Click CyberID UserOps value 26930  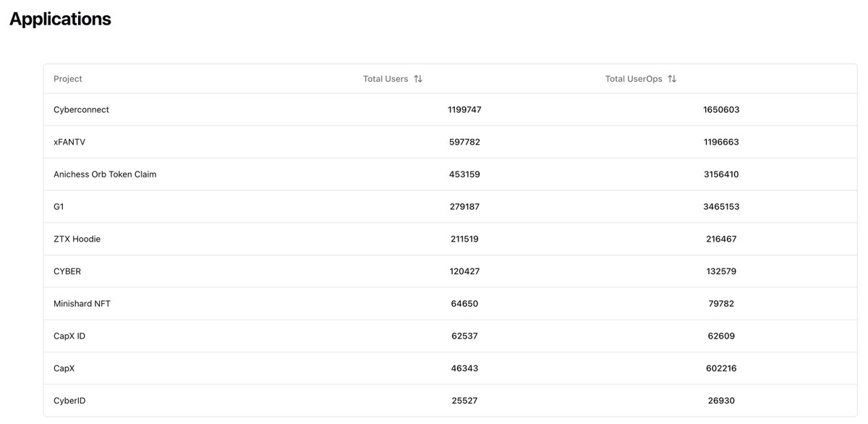coord(721,400)
